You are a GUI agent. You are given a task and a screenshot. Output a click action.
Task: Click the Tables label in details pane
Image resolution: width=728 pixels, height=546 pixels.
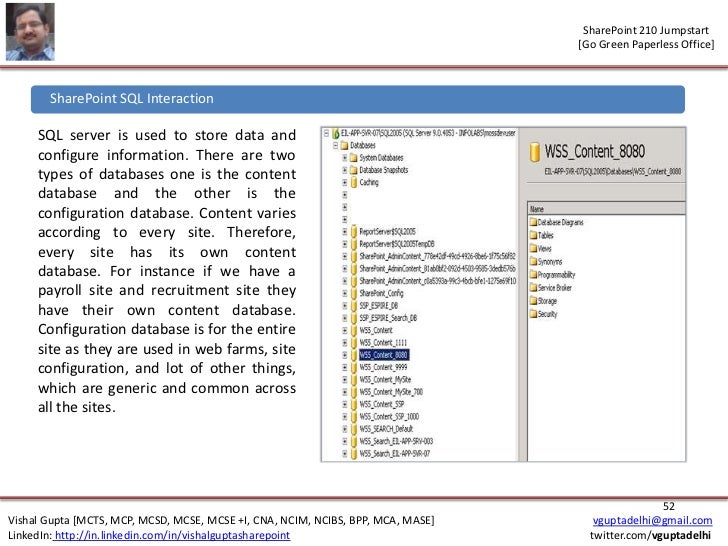point(546,235)
